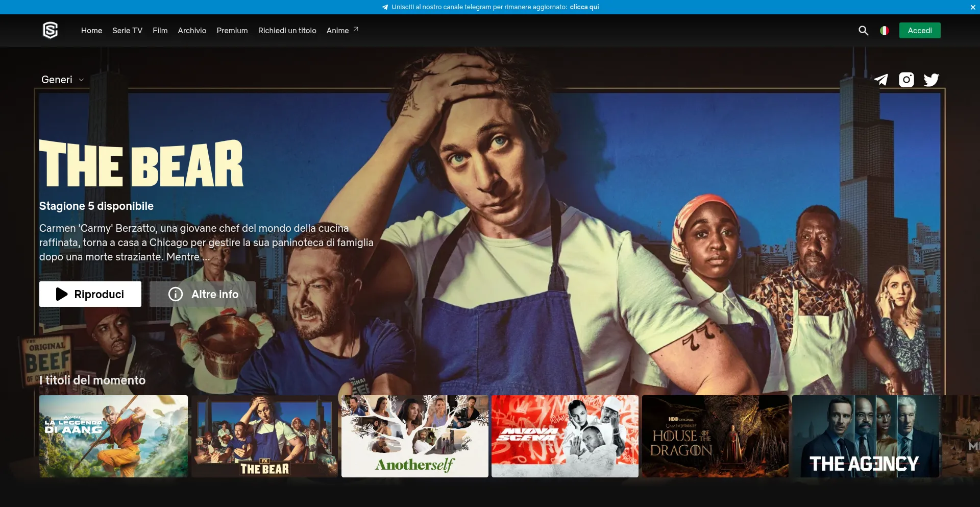Image resolution: width=980 pixels, height=507 pixels.
Task: Click the Altre info button
Action: click(203, 294)
